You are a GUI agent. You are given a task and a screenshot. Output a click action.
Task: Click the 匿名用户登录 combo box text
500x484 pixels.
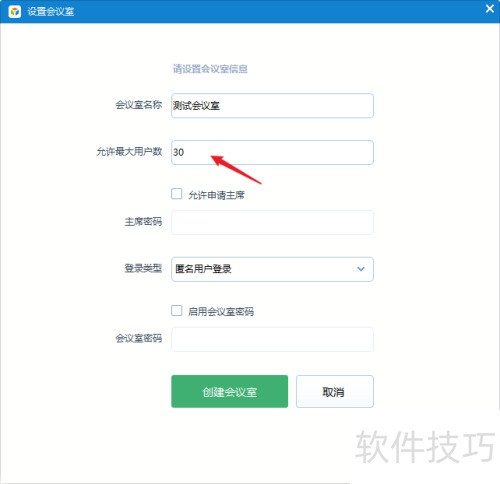click(x=203, y=269)
